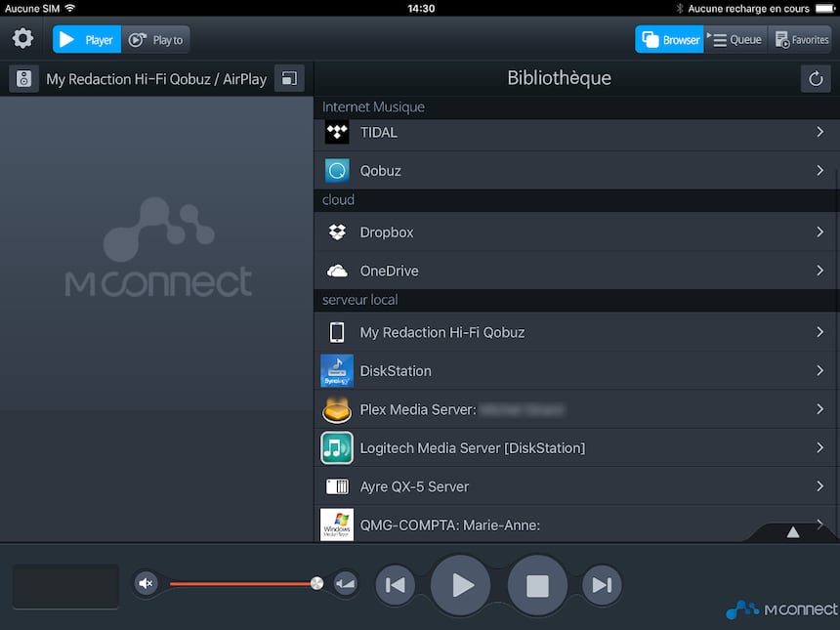
Task: Open OneDrive cloud storage
Action: click(576, 272)
